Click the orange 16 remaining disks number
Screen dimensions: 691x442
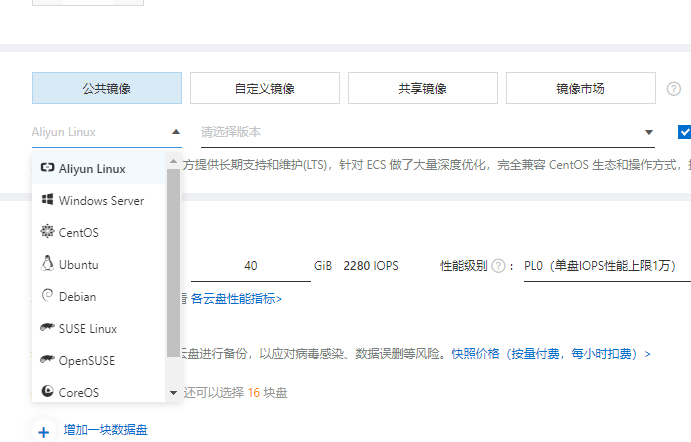coord(253,393)
